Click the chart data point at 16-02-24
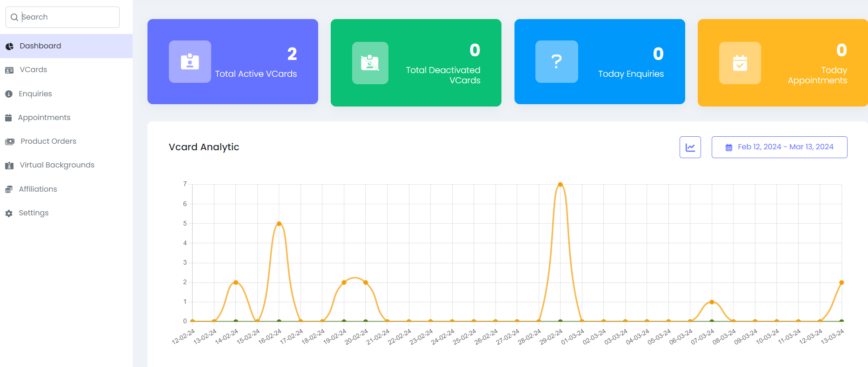868x367 pixels. tap(279, 224)
